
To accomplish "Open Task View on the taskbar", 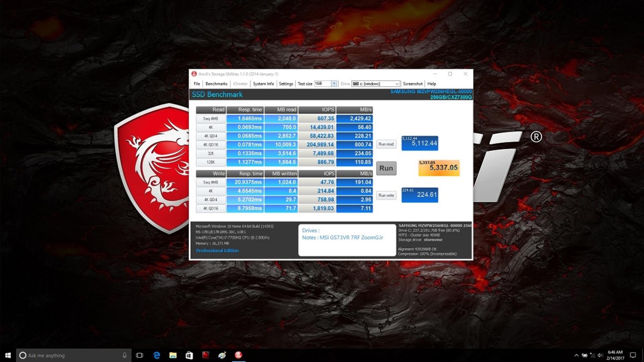I will click(140, 355).
